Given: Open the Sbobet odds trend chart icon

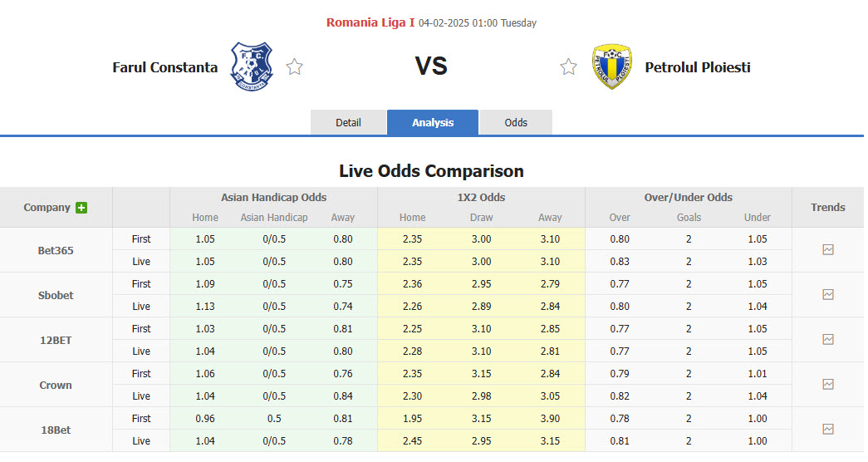Looking at the screenshot, I should tap(827, 294).
